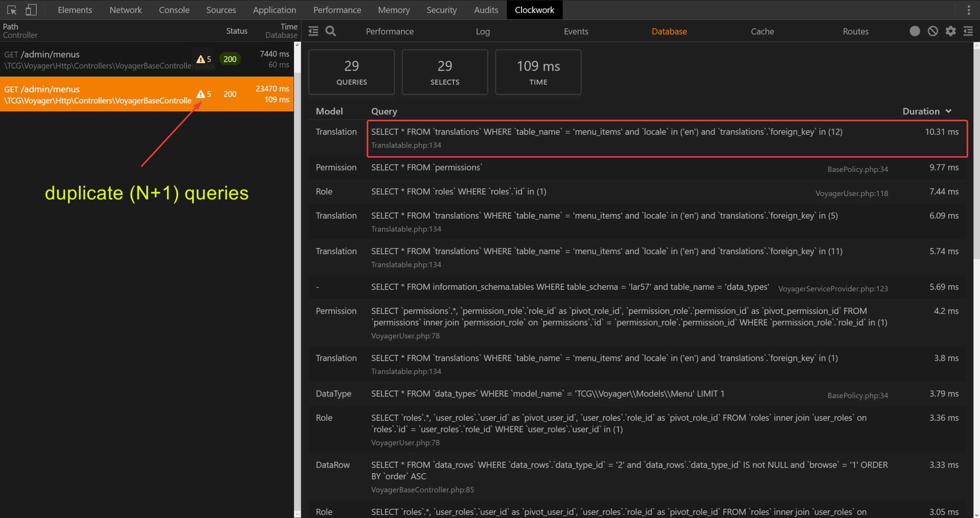980x518 pixels.
Task: Click the clear requests ban icon
Action: [x=933, y=31]
